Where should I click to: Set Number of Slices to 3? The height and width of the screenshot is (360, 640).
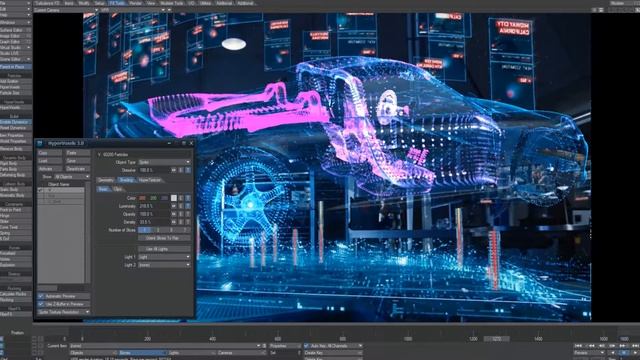click(158, 230)
